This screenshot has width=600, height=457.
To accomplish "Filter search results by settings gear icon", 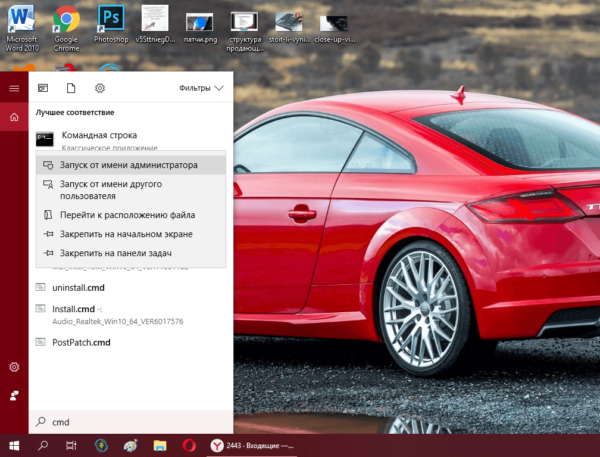I will pyautogui.click(x=100, y=88).
